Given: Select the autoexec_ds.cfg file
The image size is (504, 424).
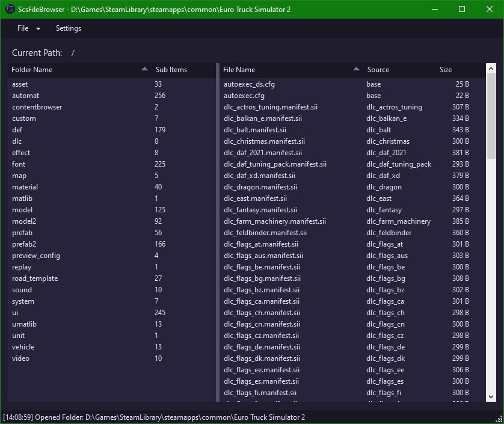Looking at the screenshot, I should pyautogui.click(x=353, y=84).
